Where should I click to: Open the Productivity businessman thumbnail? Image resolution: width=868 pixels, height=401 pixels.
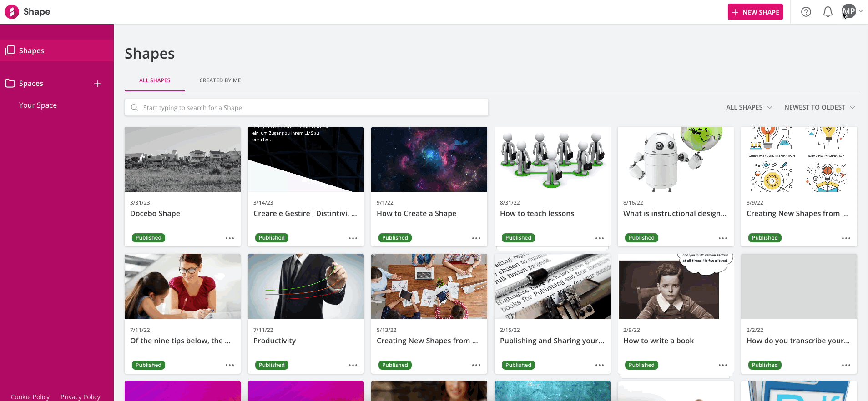(306, 286)
